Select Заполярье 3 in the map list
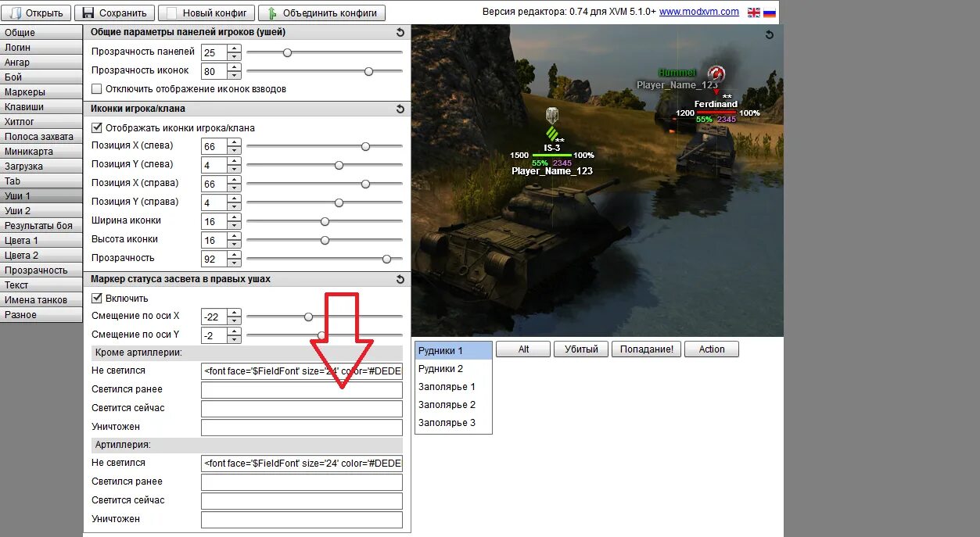This screenshot has width=980, height=537. (453, 423)
